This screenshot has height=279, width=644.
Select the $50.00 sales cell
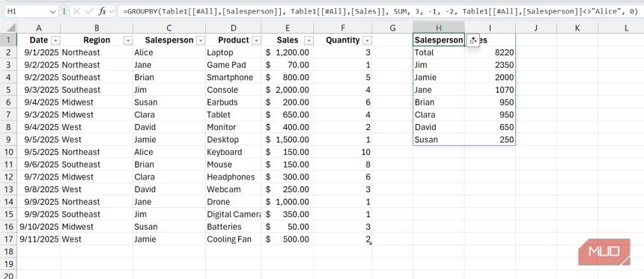pos(287,227)
